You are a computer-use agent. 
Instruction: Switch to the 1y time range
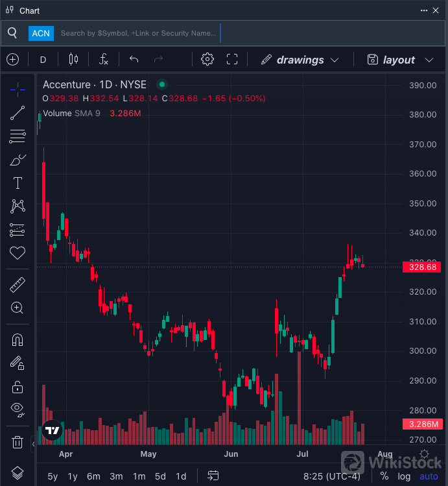click(73, 476)
